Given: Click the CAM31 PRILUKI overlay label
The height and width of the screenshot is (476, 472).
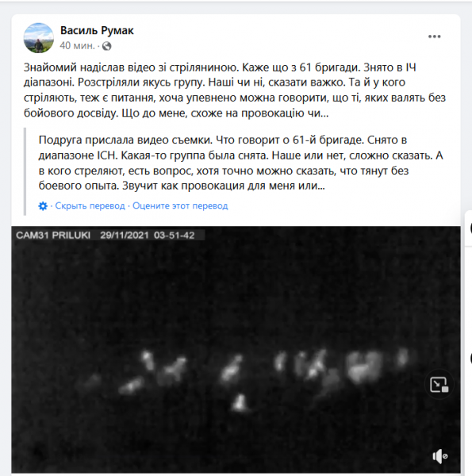Looking at the screenshot, I should coord(53,236).
